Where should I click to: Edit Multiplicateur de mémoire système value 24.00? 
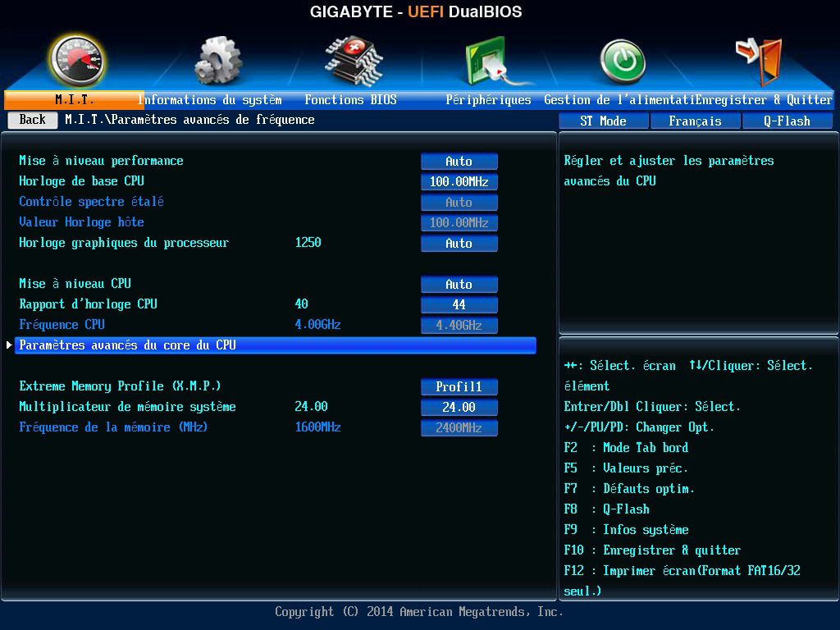point(459,407)
